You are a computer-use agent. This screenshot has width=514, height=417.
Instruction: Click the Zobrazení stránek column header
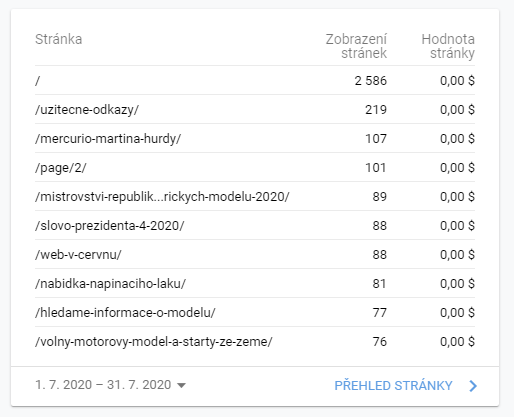(x=356, y=46)
